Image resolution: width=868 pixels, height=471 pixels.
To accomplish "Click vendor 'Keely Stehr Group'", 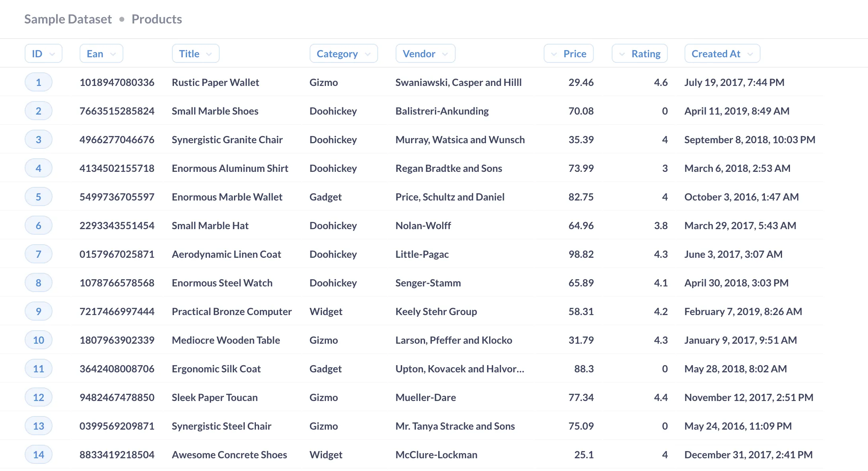I will click(x=436, y=311).
